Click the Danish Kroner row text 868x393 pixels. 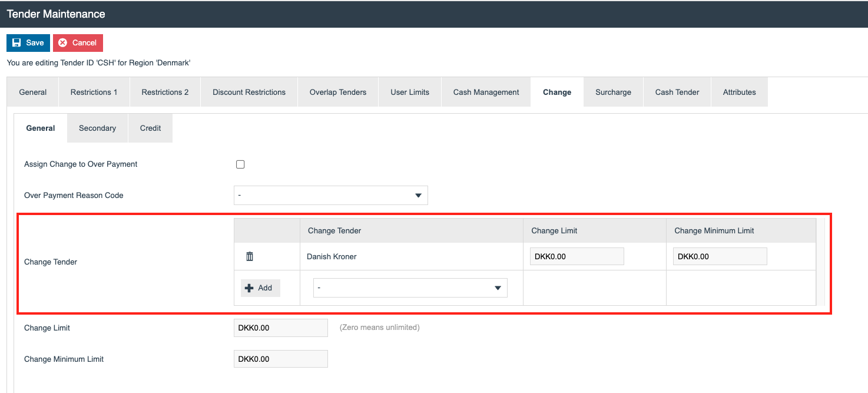click(x=332, y=256)
